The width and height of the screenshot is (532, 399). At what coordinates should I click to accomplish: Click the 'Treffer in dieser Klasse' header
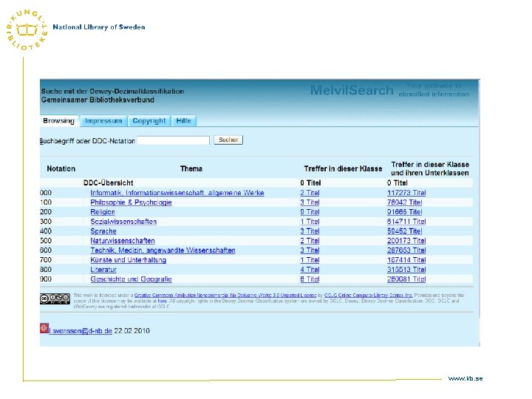click(343, 168)
